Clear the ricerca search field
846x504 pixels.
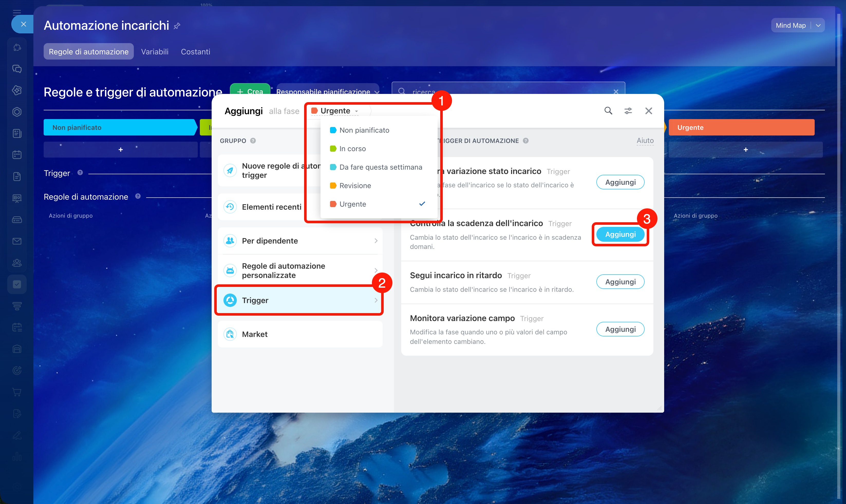(x=616, y=92)
